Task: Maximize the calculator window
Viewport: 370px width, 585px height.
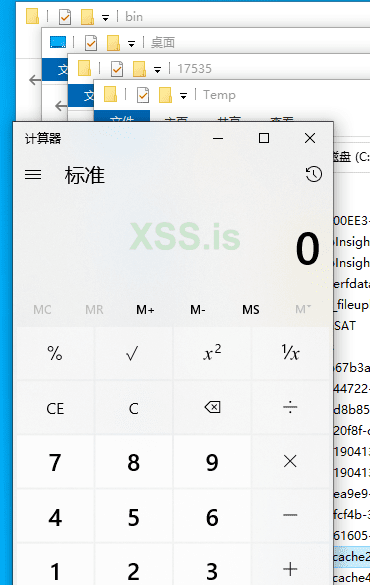Action: tap(264, 138)
